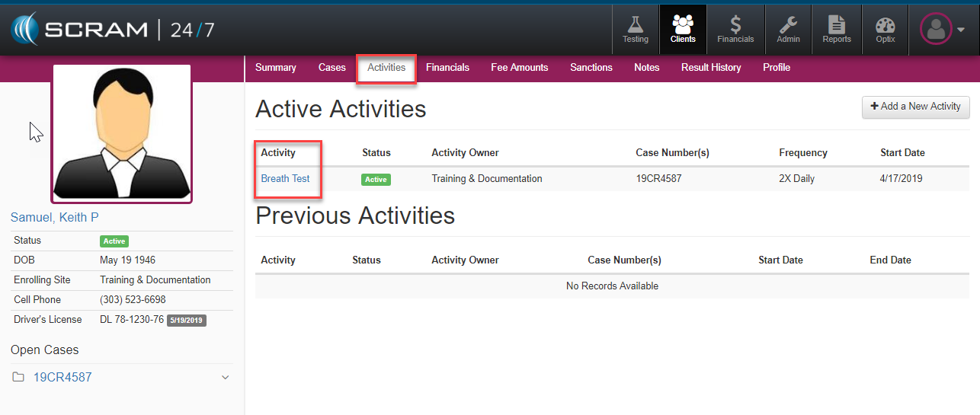The height and width of the screenshot is (415, 980).
Task: Open the user profile avatar dropdown
Action: 942,30
